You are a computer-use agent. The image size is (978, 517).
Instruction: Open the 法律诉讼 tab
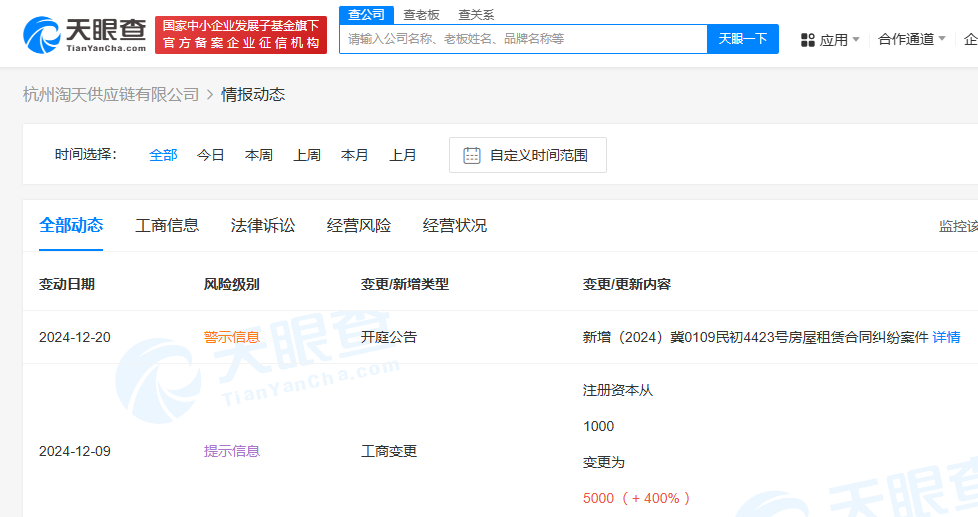[263, 225]
